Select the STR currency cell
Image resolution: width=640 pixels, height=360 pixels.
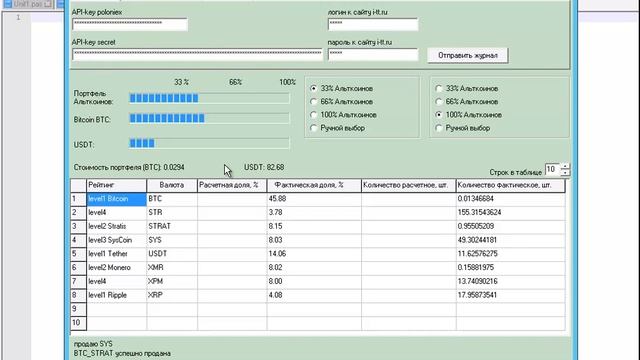pyautogui.click(x=172, y=213)
